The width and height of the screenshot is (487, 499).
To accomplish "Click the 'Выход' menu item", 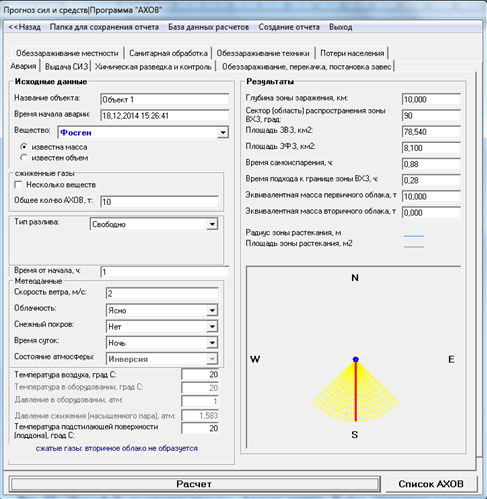I will point(340,27).
